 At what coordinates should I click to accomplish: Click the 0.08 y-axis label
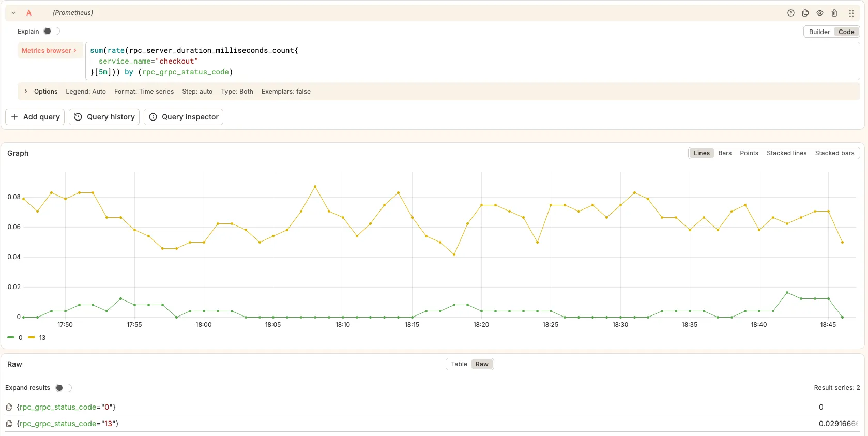point(14,197)
